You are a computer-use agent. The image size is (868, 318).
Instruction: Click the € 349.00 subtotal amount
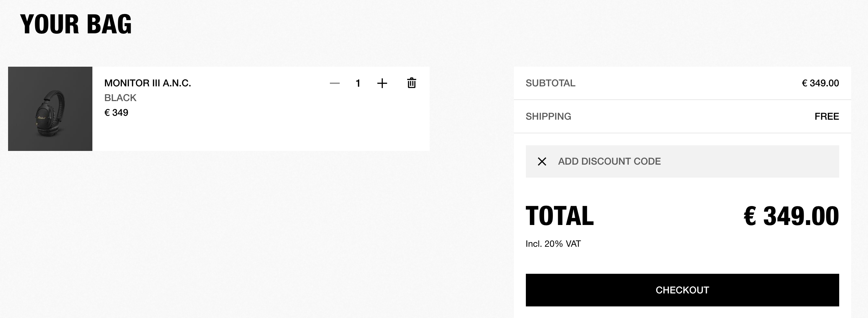click(820, 83)
